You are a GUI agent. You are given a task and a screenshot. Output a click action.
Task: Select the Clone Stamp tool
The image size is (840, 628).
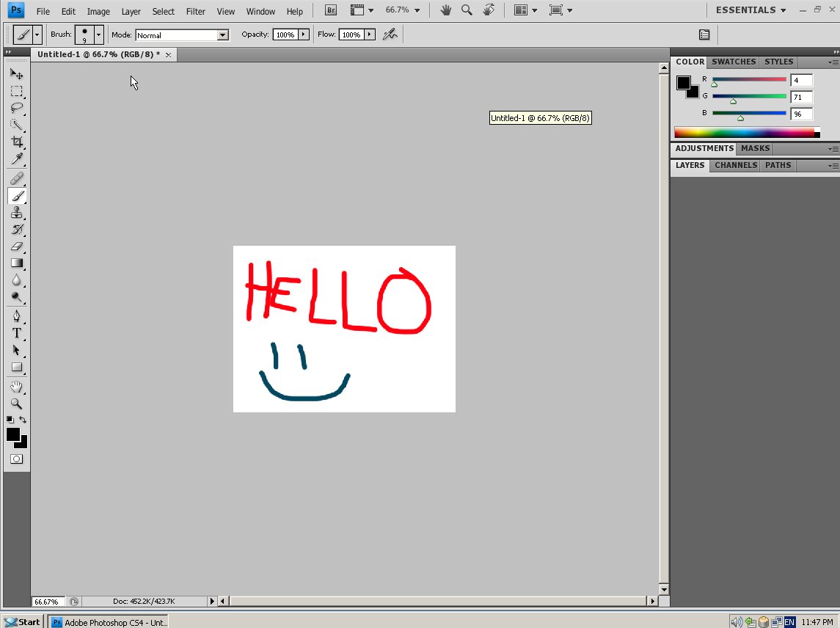coord(17,213)
